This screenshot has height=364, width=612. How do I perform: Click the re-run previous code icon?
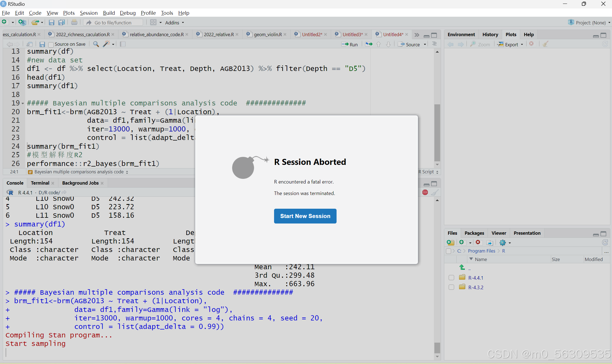point(369,44)
